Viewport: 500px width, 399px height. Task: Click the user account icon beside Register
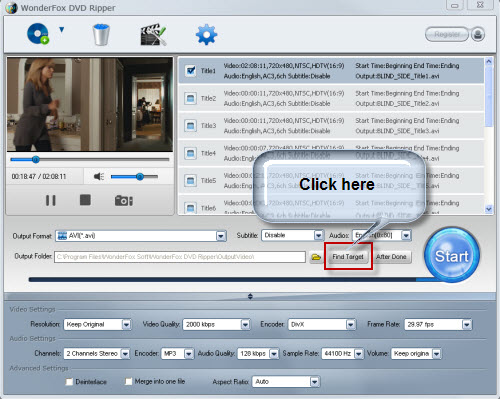478,34
